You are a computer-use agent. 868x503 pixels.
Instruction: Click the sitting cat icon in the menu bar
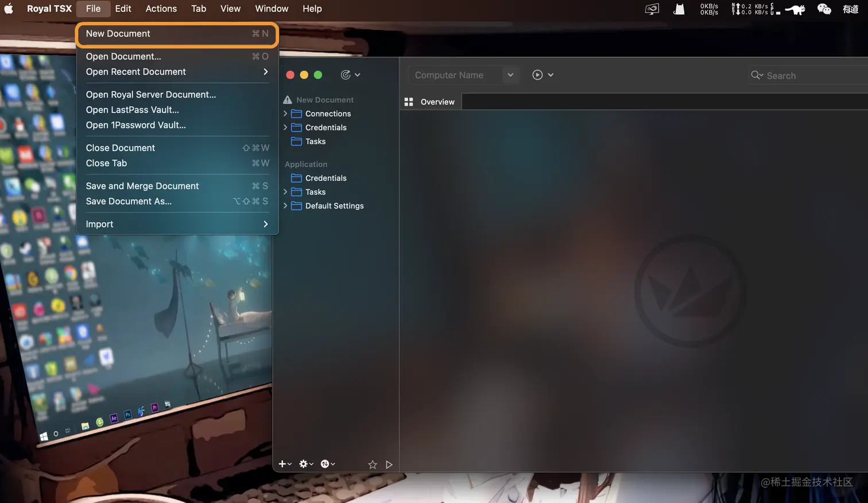(679, 9)
